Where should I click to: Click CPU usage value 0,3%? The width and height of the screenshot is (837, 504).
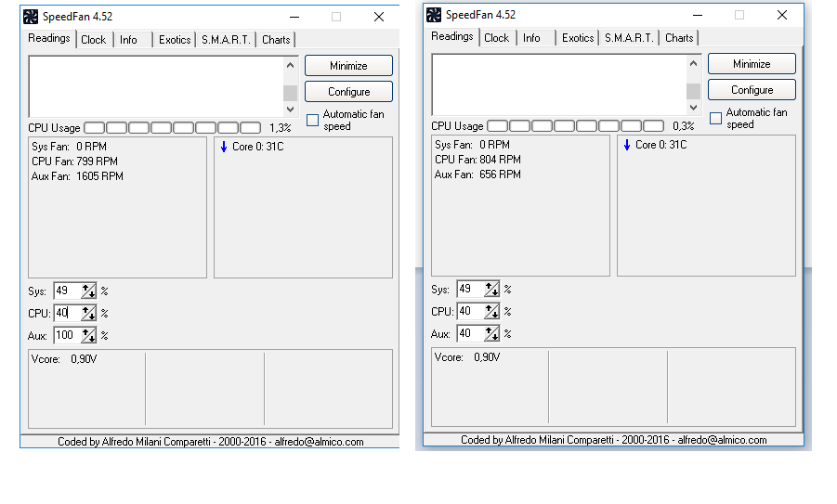[x=684, y=126]
